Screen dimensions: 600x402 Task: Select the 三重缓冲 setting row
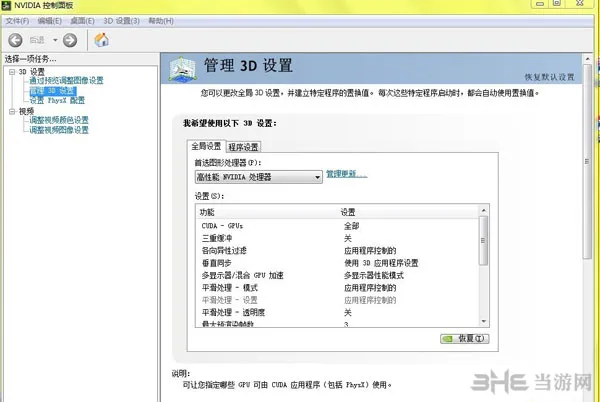pyautogui.click(x=338, y=238)
